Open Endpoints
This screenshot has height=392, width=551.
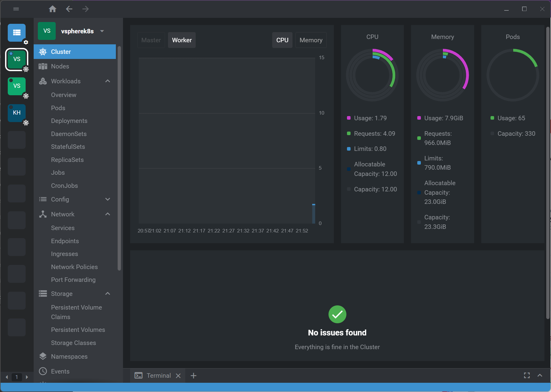click(x=65, y=241)
